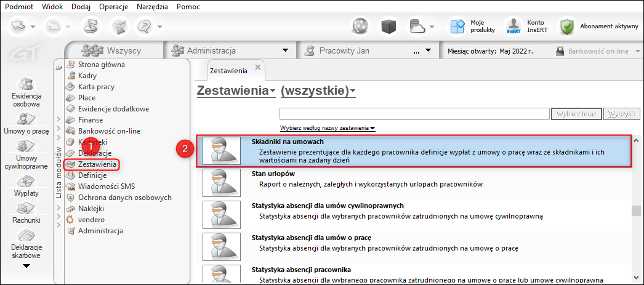Open the help icon dropdown arrow
Viewport: 644px width, 285px height.
[159, 27]
